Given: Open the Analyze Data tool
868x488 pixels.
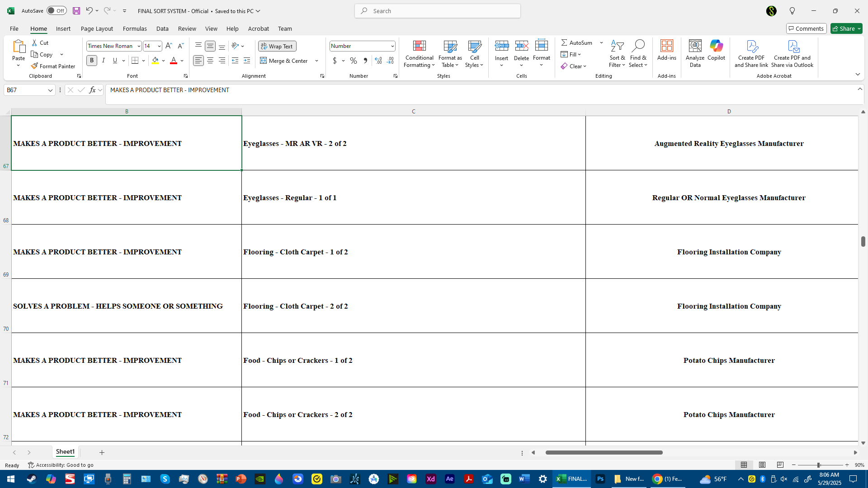Looking at the screenshot, I should pyautogui.click(x=695, y=46).
